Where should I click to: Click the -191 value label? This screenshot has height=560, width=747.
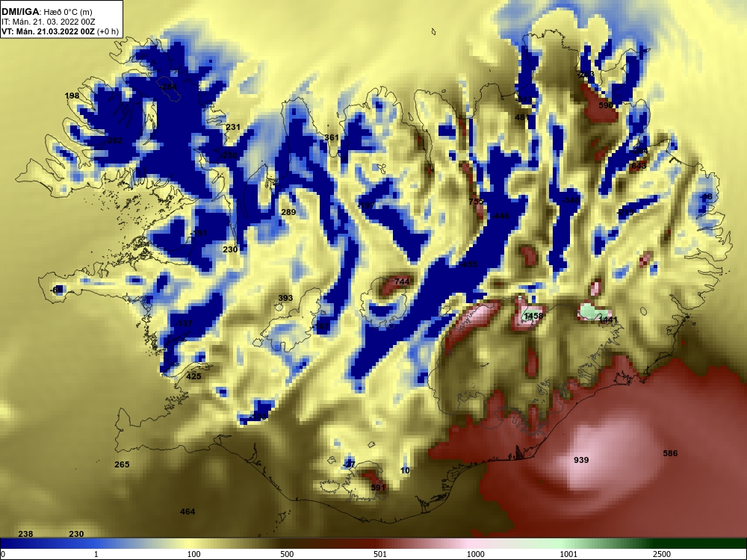pos(199,234)
